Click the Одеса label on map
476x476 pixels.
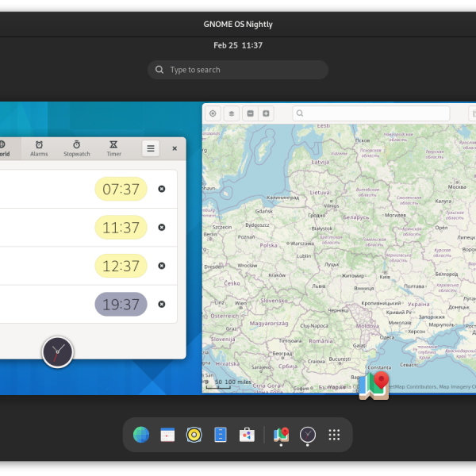387,338
